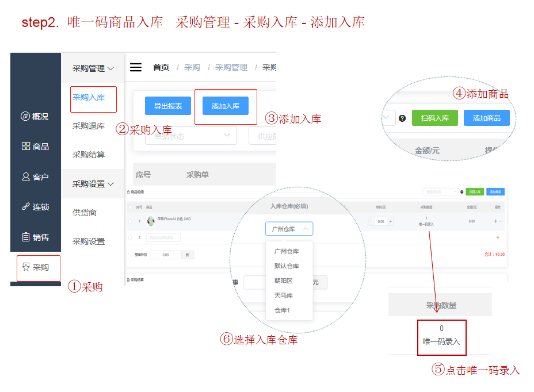Tick the select-all checkbox in the table header
This screenshot has height=392, width=534.
(130, 207)
